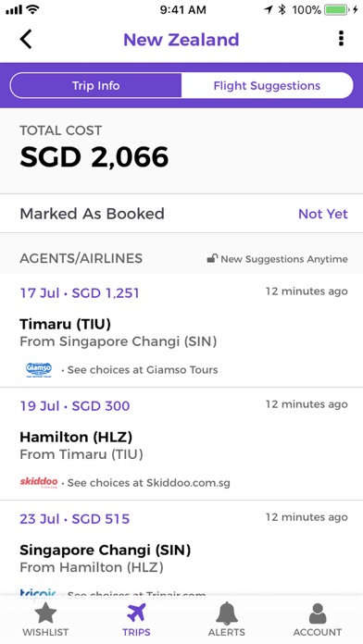Tap the back arrow icon

pos(26,40)
